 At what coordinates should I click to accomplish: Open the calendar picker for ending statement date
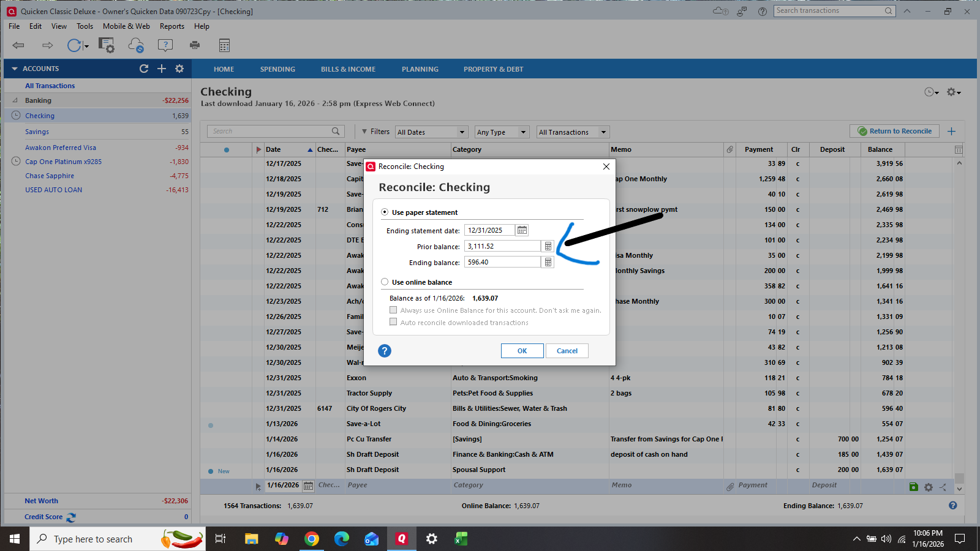click(522, 230)
